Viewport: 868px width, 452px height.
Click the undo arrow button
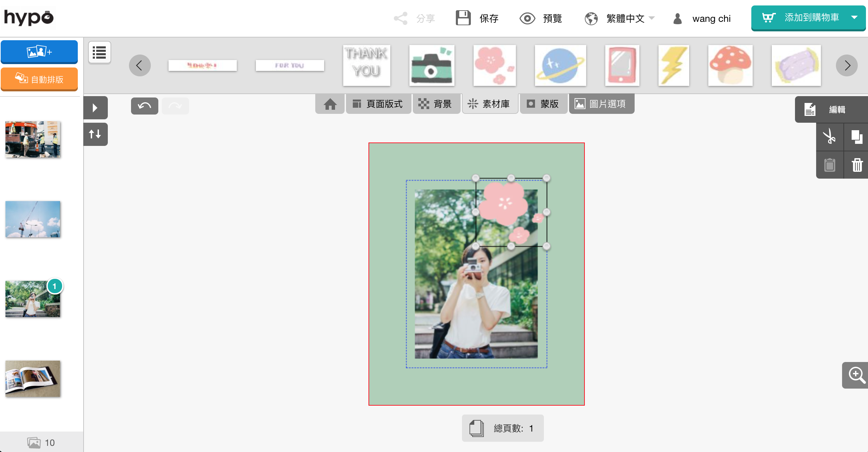tap(144, 106)
